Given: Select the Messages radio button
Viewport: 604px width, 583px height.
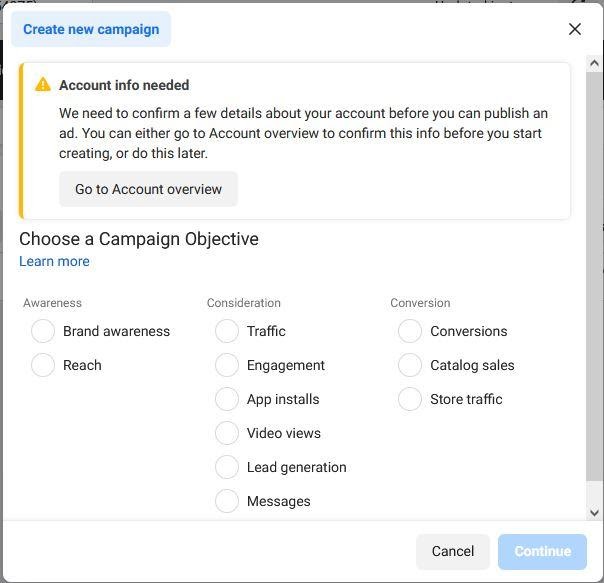Looking at the screenshot, I should point(227,501).
